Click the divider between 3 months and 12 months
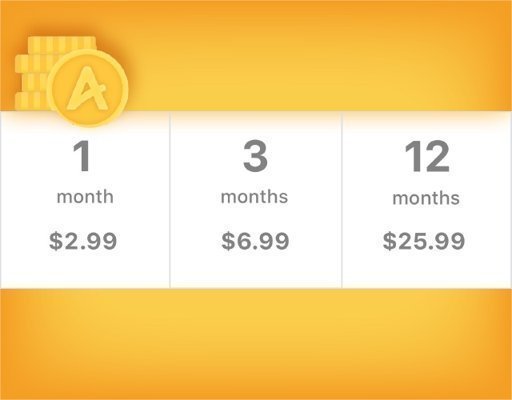512x400 pixels. coord(342,200)
